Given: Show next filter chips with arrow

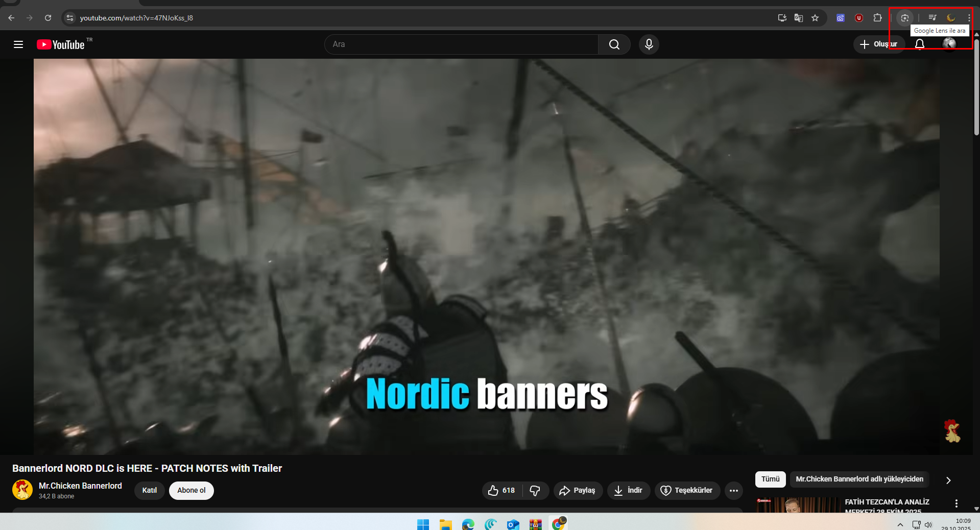Looking at the screenshot, I should (948, 480).
